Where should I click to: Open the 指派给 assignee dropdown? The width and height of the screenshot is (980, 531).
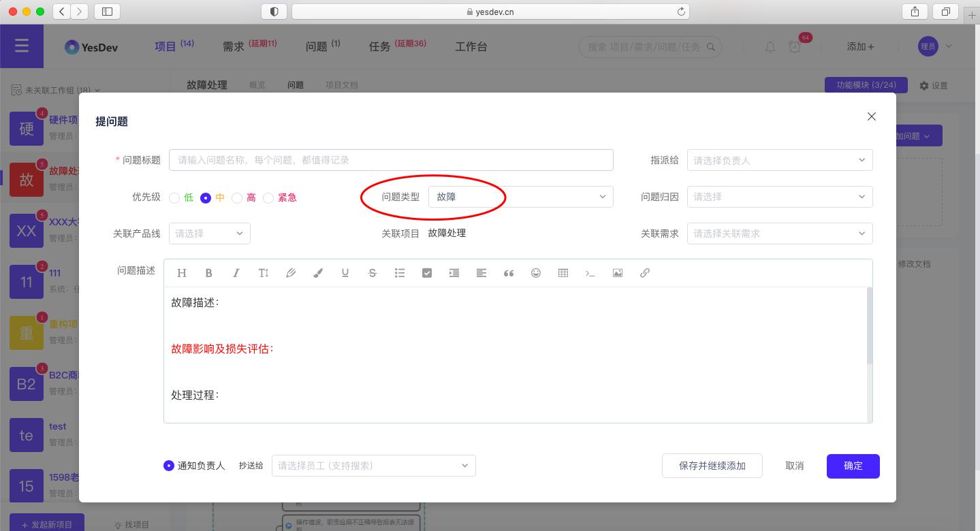point(779,160)
